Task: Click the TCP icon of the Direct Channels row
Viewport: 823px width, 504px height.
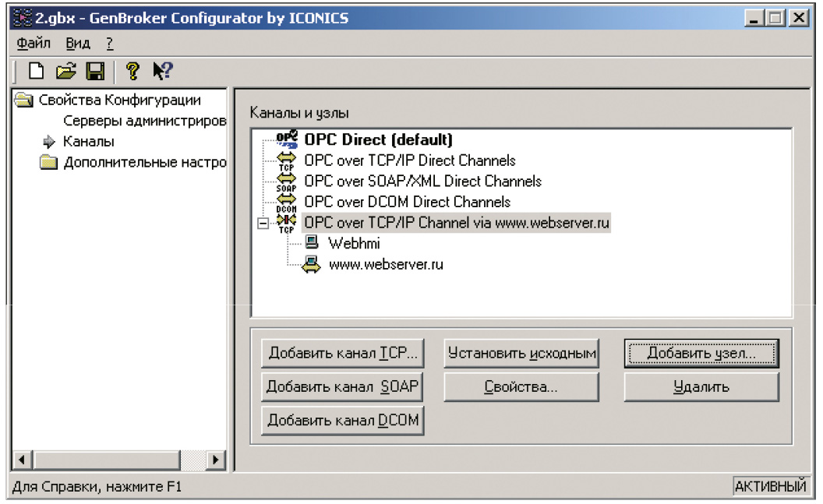Action: 286,161
